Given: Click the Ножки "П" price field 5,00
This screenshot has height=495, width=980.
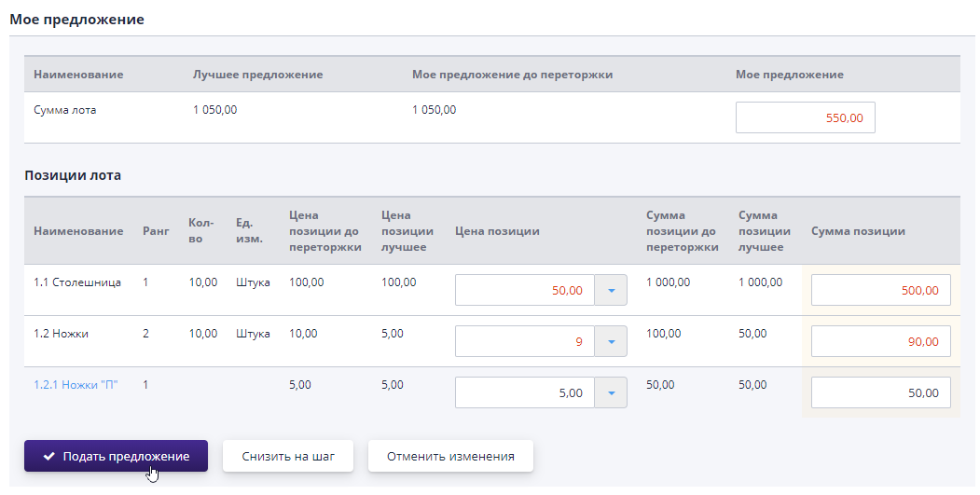Looking at the screenshot, I should pyautogui.click(x=524, y=392).
